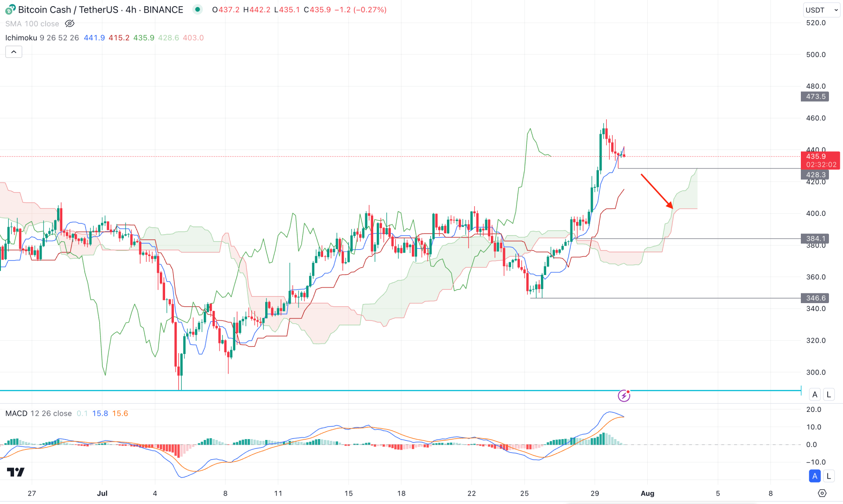Click the TradingView logo
843x504 pixels.
tap(16, 472)
